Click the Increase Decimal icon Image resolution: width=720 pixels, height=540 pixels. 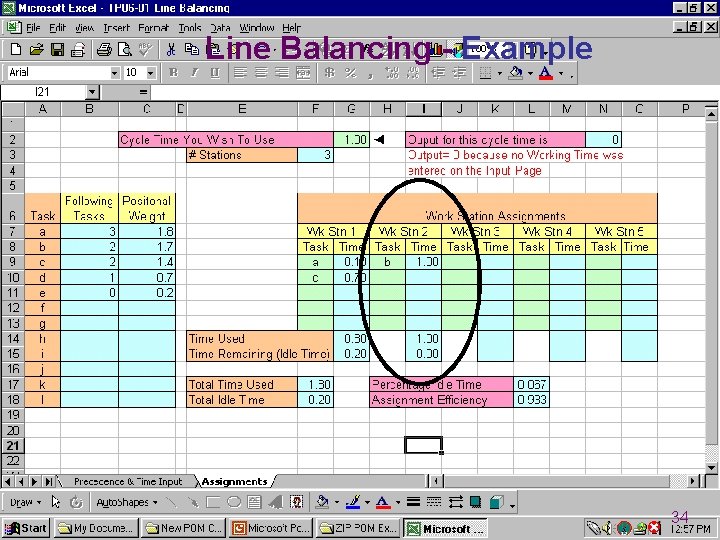(392, 73)
